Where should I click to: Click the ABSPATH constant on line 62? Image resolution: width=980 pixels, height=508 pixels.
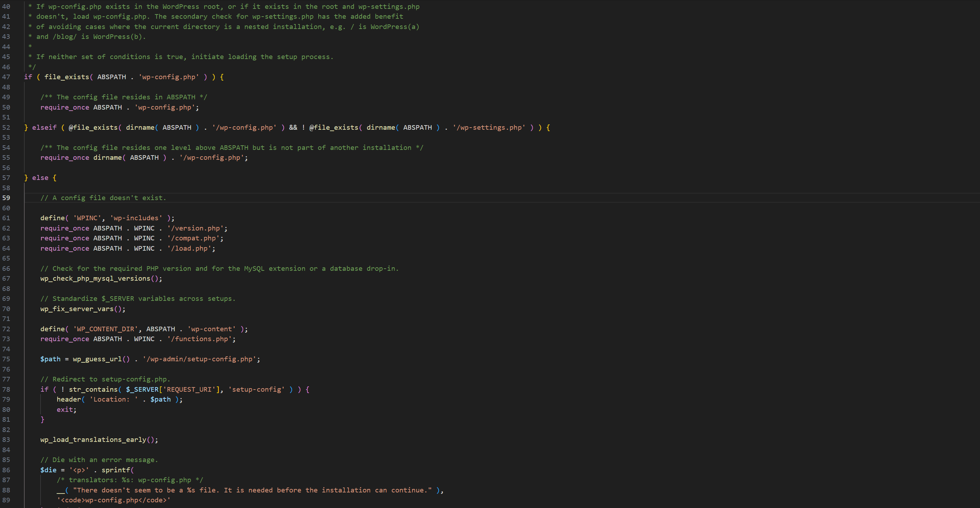(x=107, y=228)
